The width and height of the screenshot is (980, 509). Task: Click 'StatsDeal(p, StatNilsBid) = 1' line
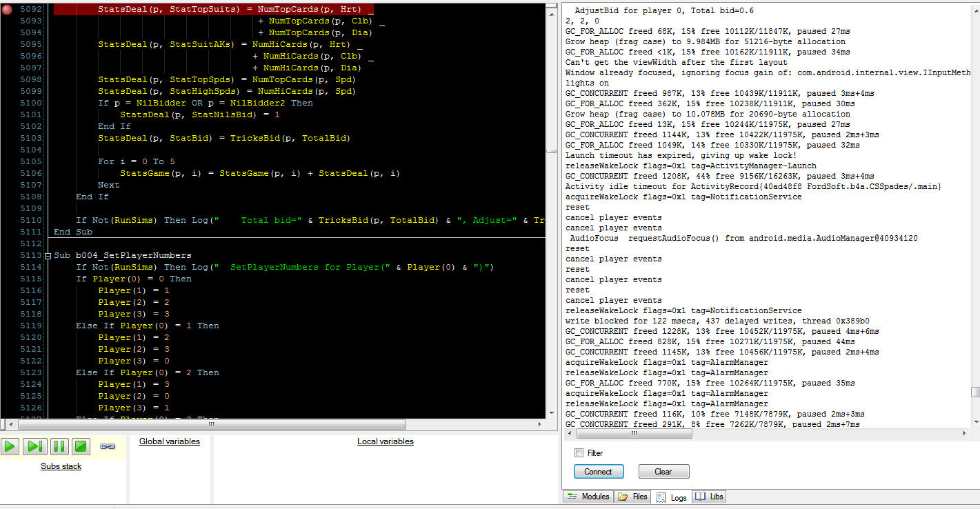[x=200, y=114]
